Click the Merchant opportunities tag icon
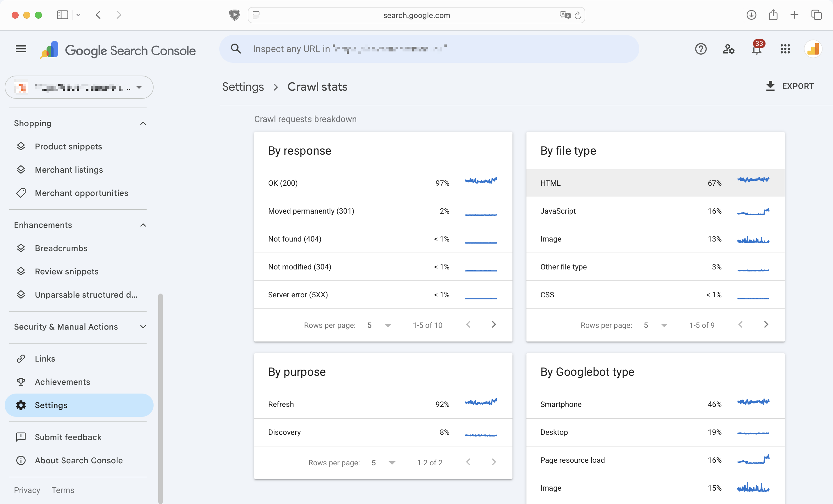Viewport: 833px width, 504px height. pyautogui.click(x=21, y=193)
